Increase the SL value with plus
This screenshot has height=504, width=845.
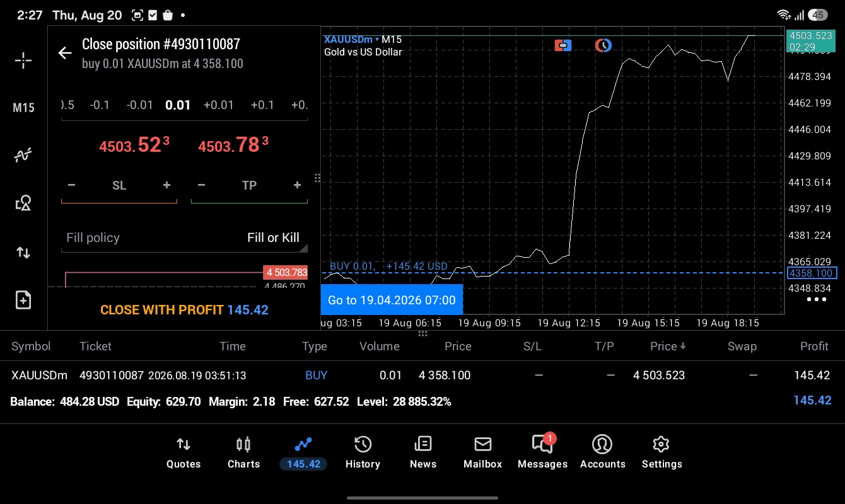pos(166,185)
